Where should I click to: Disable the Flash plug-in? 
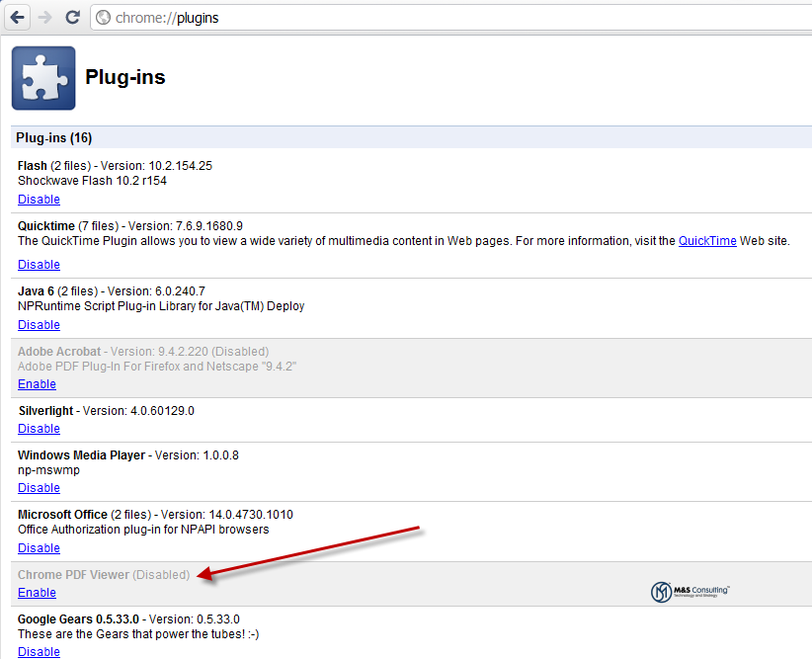coord(39,200)
